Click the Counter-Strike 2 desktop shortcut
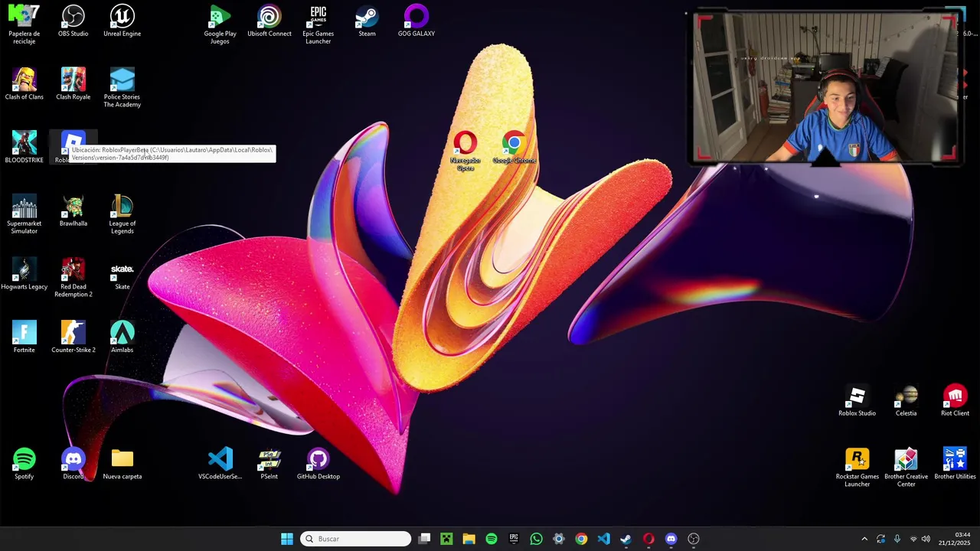The width and height of the screenshot is (980, 551). 73,337
